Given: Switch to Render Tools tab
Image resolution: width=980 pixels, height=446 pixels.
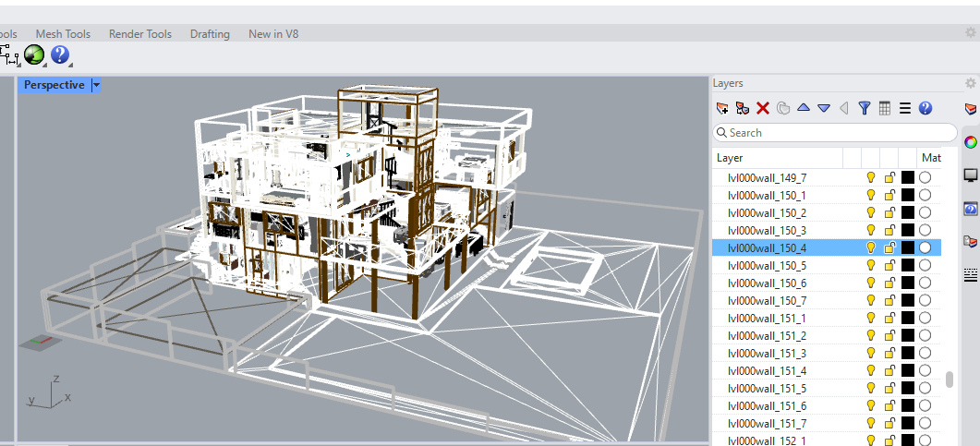Looking at the screenshot, I should [140, 34].
